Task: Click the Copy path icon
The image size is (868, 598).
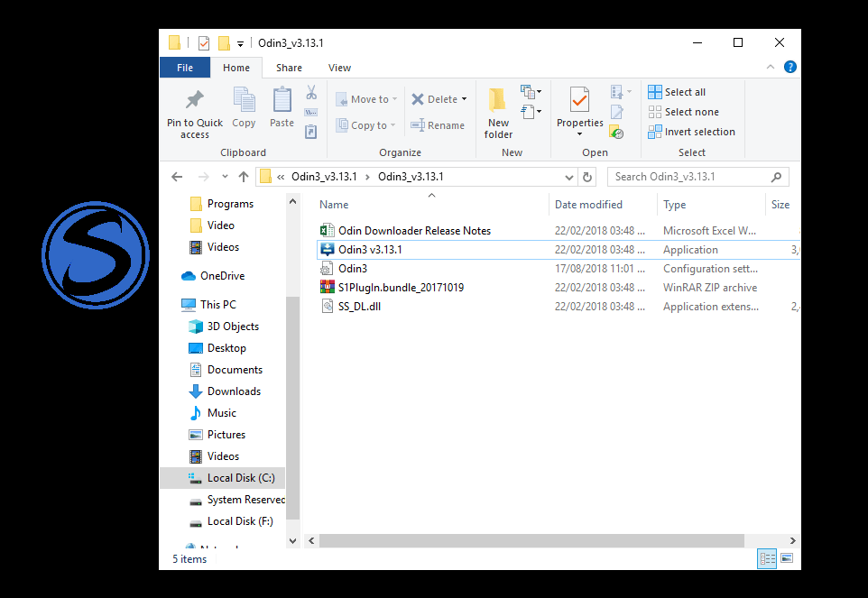Action: [x=311, y=113]
